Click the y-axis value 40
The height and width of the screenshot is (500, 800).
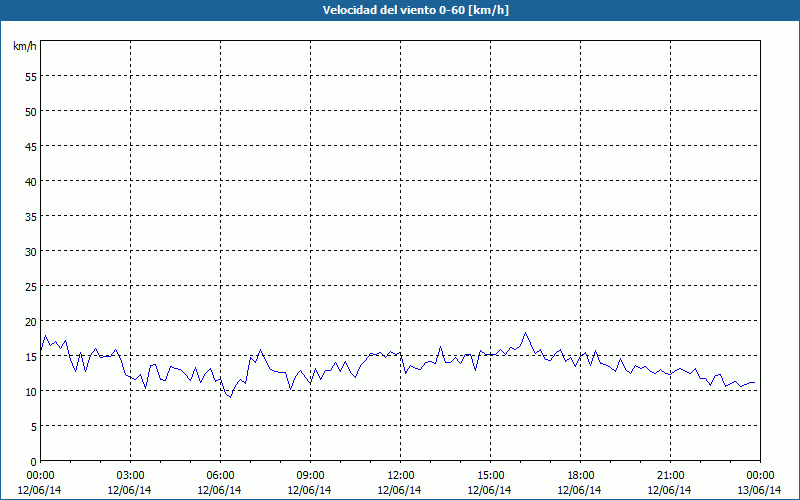(x=31, y=182)
